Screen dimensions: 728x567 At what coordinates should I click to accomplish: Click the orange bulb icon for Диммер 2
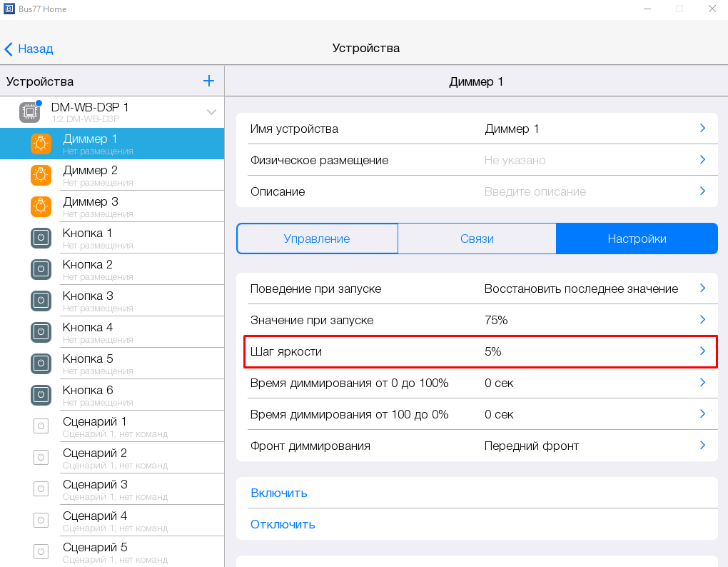coord(41,175)
